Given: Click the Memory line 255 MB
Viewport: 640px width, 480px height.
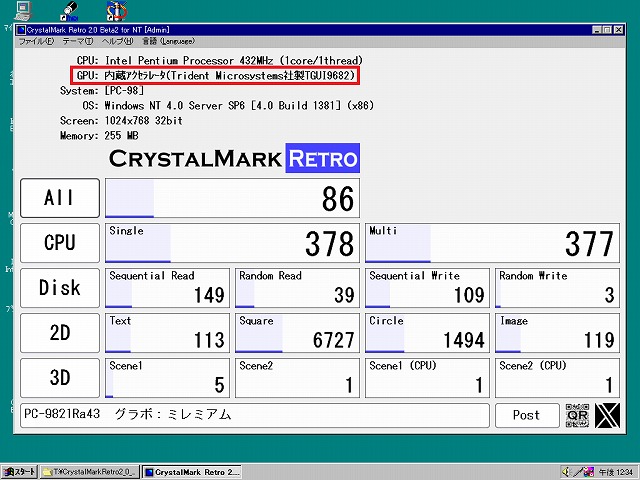Looking at the screenshot, I should pos(99,136).
